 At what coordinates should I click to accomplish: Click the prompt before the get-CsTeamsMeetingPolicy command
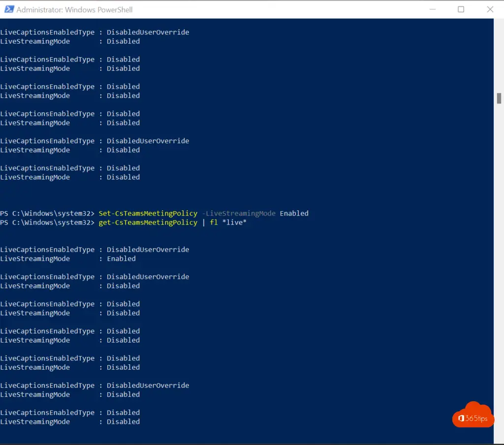coord(47,222)
